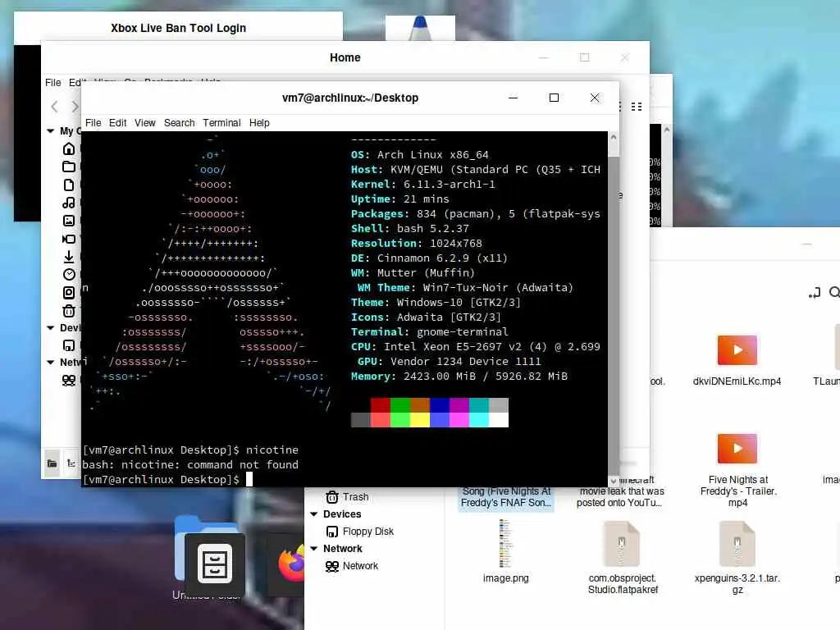The width and height of the screenshot is (840, 630).
Task: Click Home window title bar
Action: point(345,57)
